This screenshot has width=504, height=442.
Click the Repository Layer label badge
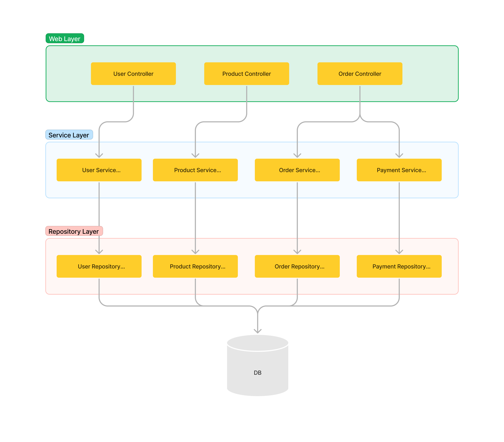pyautogui.click(x=74, y=231)
